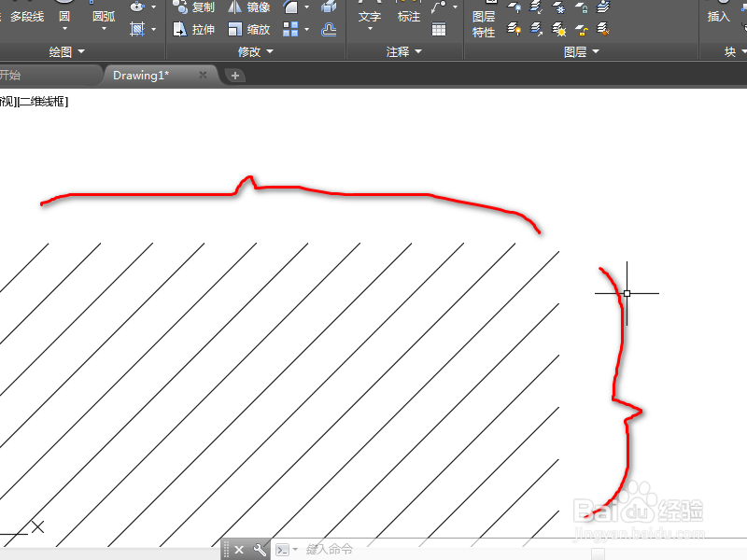The height and width of the screenshot is (560, 747).
Task: Click the Stretch (拉伸) tool
Action: tap(194, 30)
